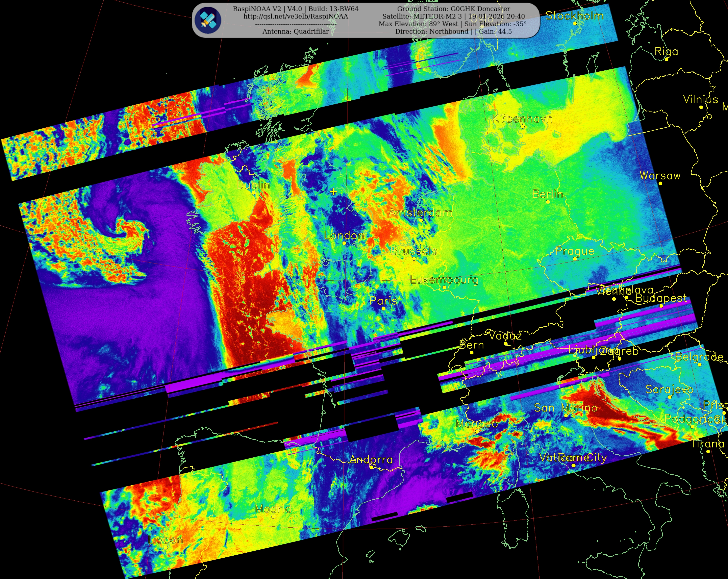
Task: Click the Riga city marker dot
Action: coord(666,59)
